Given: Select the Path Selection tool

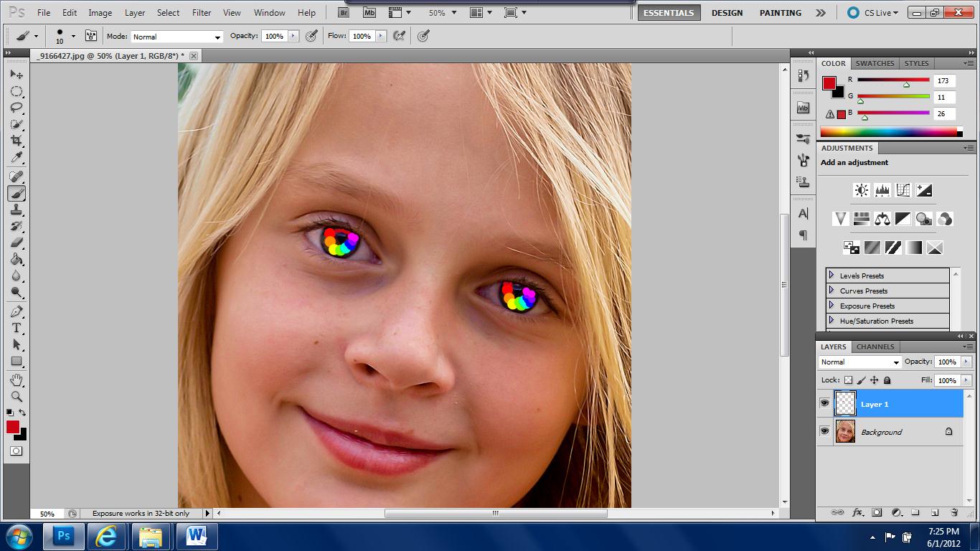Looking at the screenshot, I should coord(17,344).
